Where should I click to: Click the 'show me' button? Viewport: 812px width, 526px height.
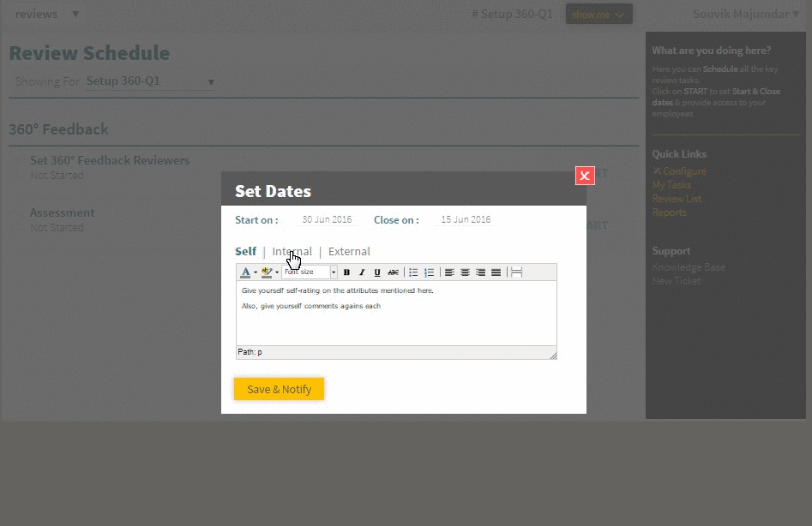(598, 15)
